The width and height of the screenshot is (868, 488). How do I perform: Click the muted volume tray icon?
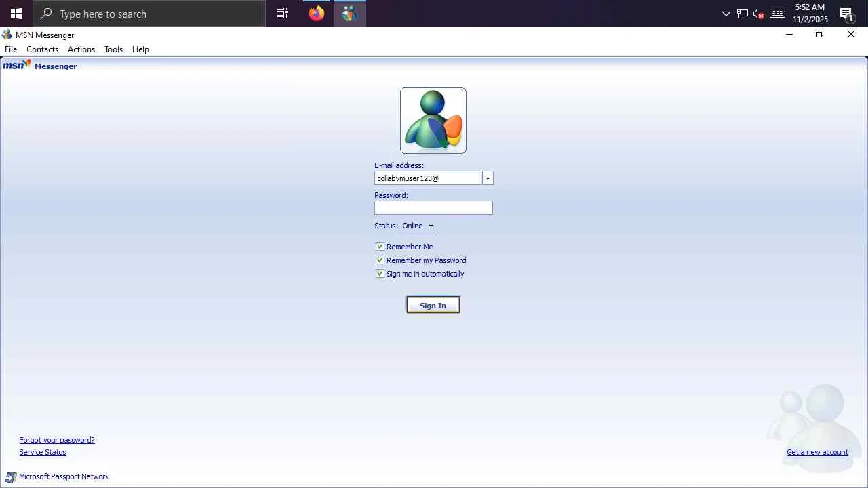tap(759, 14)
